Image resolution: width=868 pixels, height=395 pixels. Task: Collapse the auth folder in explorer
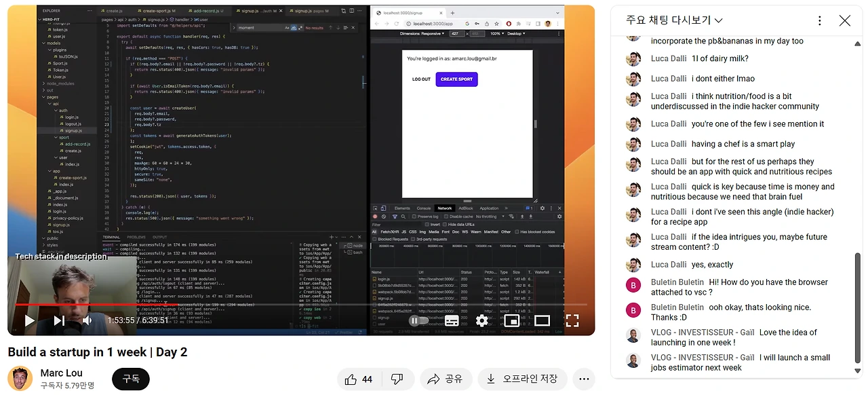tap(62, 111)
